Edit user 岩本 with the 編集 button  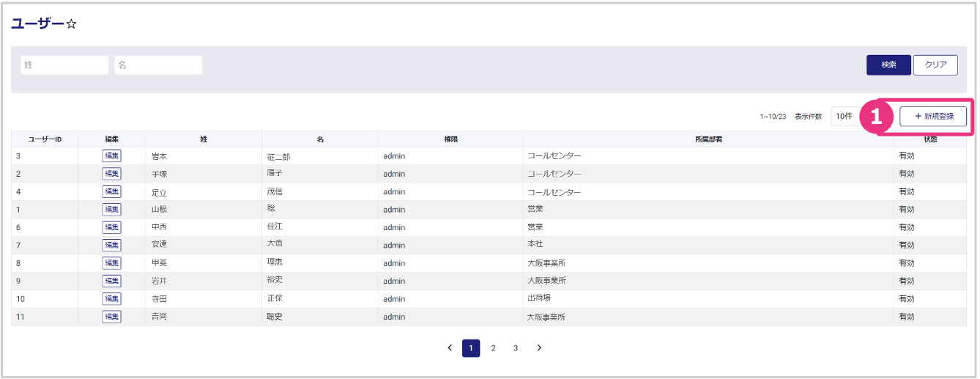[111, 156]
